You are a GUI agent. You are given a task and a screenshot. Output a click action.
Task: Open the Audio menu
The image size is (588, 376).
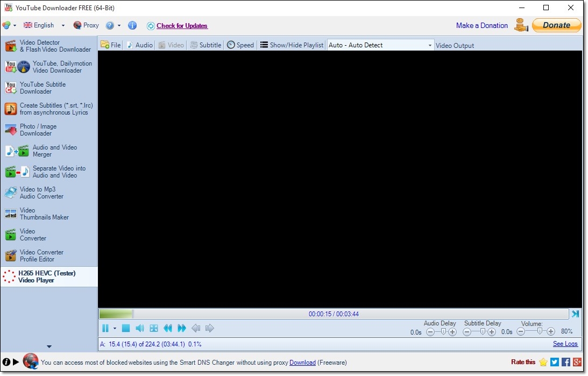[x=140, y=45]
